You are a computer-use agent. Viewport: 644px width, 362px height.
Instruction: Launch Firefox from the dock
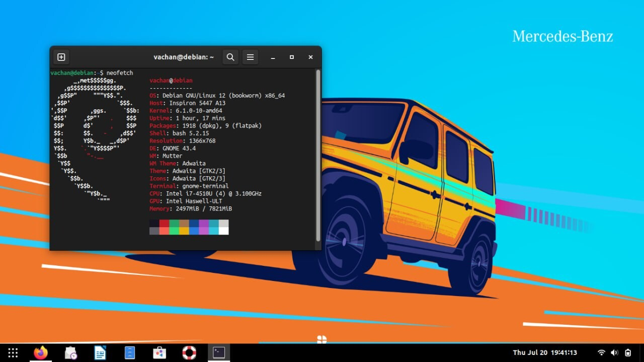[x=41, y=353]
